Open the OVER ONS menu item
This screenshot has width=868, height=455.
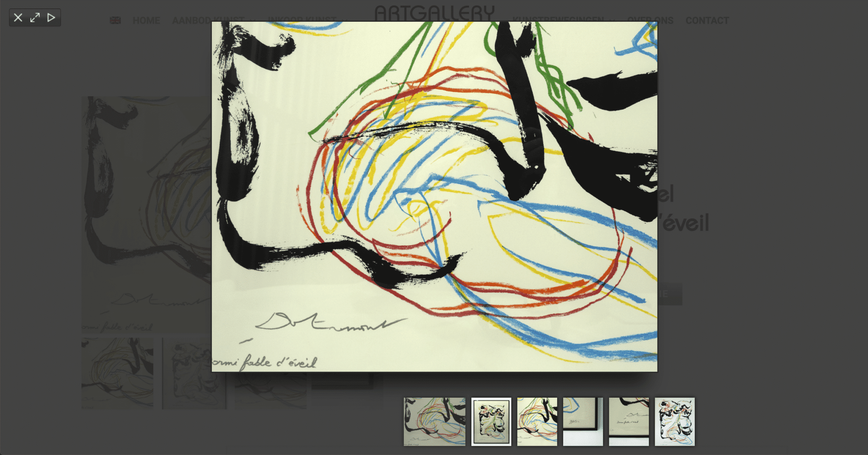[x=650, y=20]
